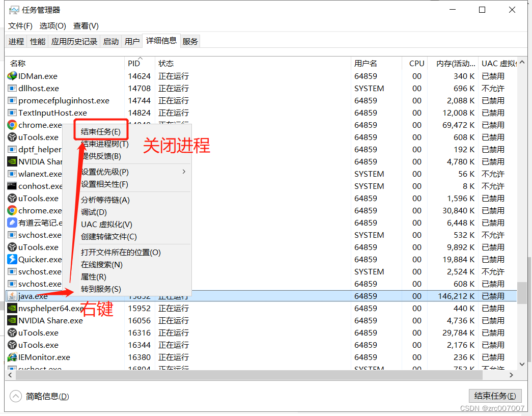
Task: Click the conhost.exe console icon
Action: pos(12,186)
